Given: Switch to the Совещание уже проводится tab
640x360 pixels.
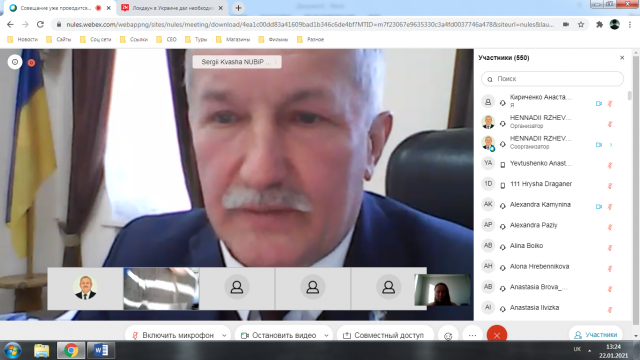Looking at the screenshot, I should (56, 8).
